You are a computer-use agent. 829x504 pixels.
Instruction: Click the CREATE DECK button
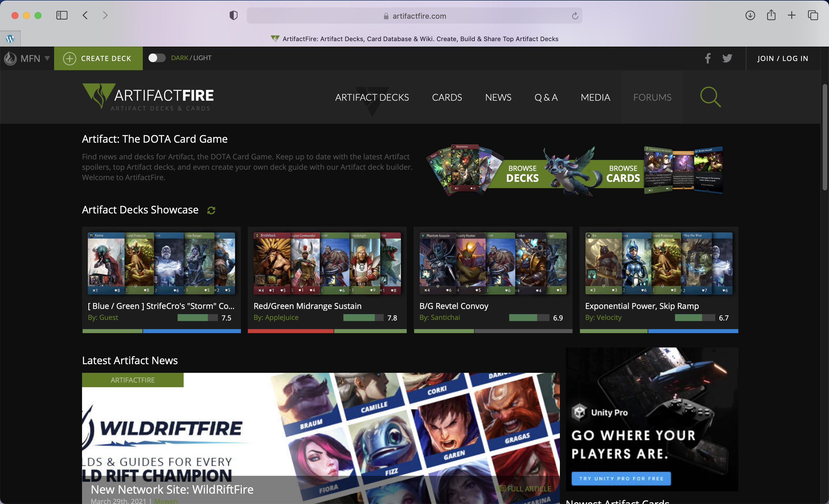pos(98,58)
